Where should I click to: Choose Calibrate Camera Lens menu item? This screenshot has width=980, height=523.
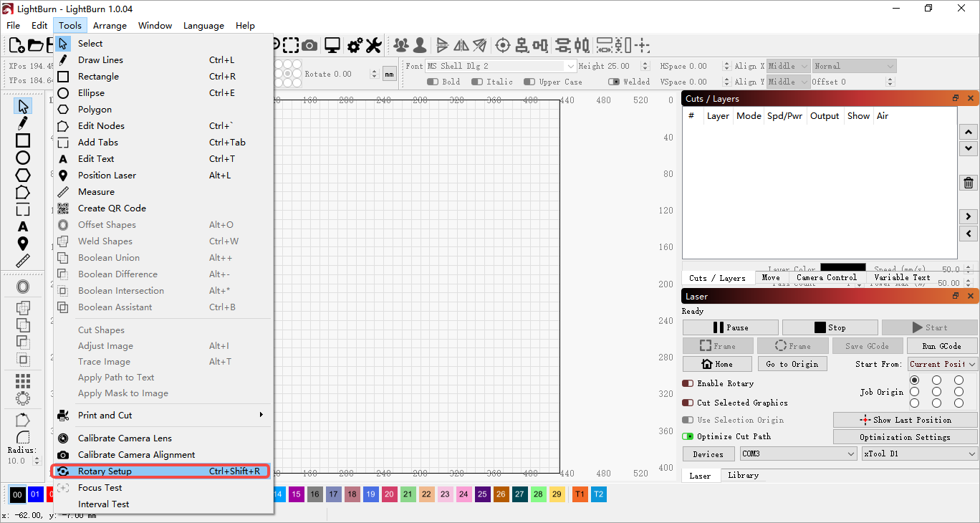163,438
